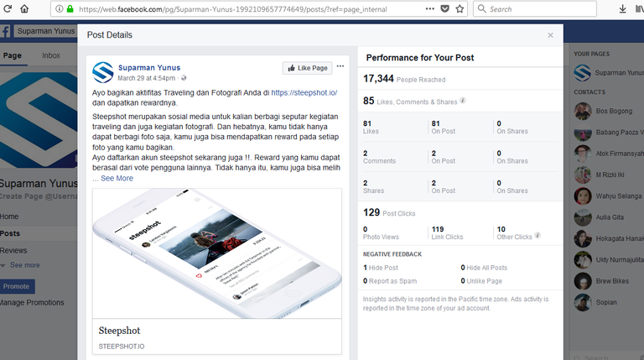Screen dimensions: 644x360
Task: Open chat with Atok Firmansyah
Action: point(609,154)
